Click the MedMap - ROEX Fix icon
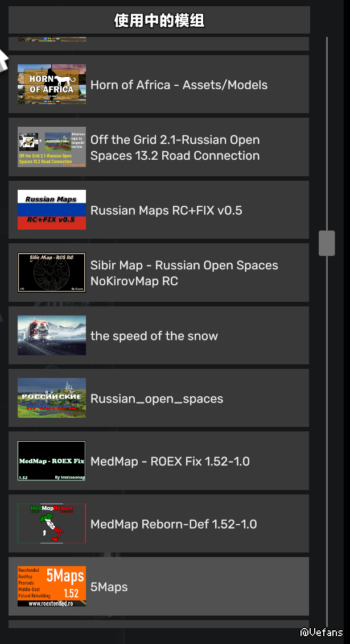350x644 pixels. pos(52,461)
